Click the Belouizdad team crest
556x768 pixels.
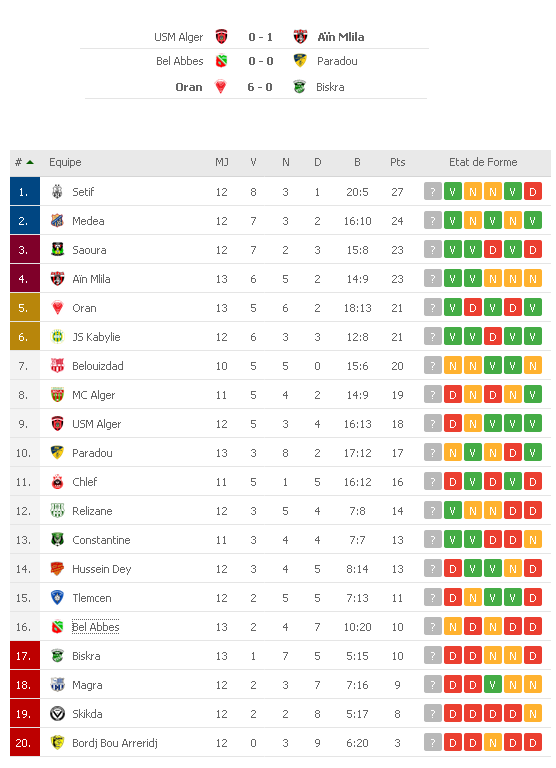pyautogui.click(x=57, y=365)
